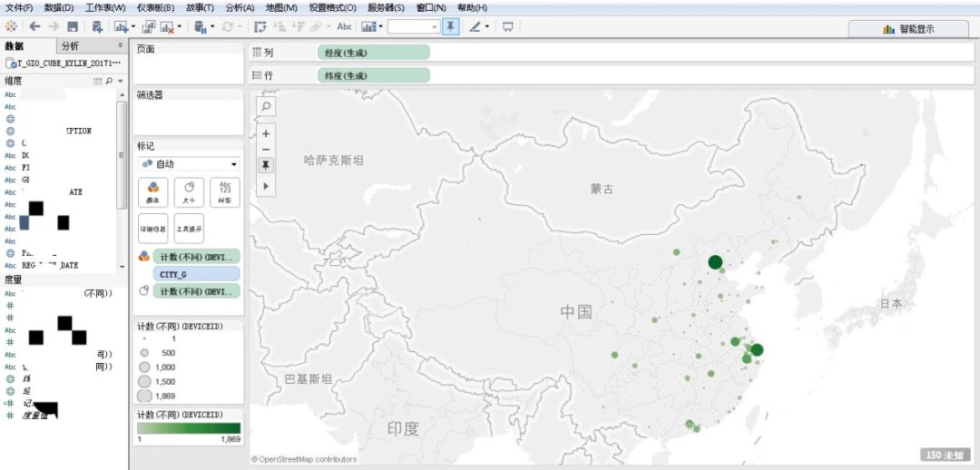
Task: Open highlight pen dropdown arrow
Action: (x=487, y=27)
